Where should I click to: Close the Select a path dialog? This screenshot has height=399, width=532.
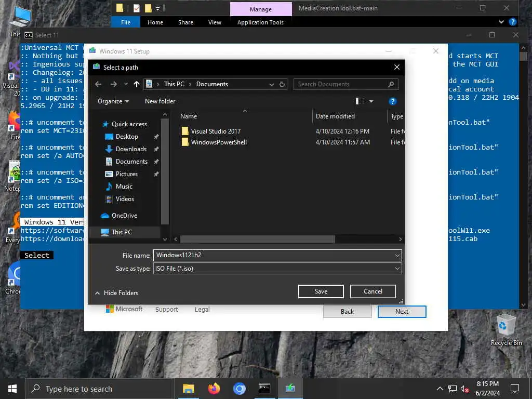[396, 67]
